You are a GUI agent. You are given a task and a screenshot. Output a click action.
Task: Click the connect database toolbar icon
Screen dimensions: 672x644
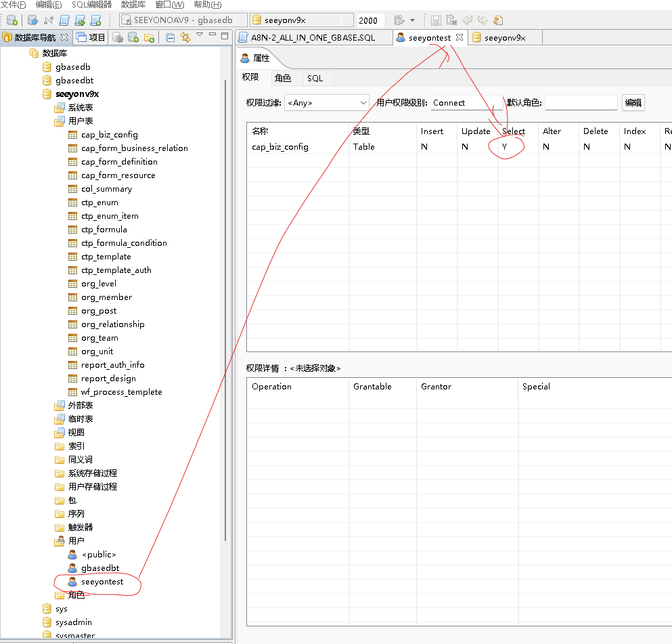[32, 20]
